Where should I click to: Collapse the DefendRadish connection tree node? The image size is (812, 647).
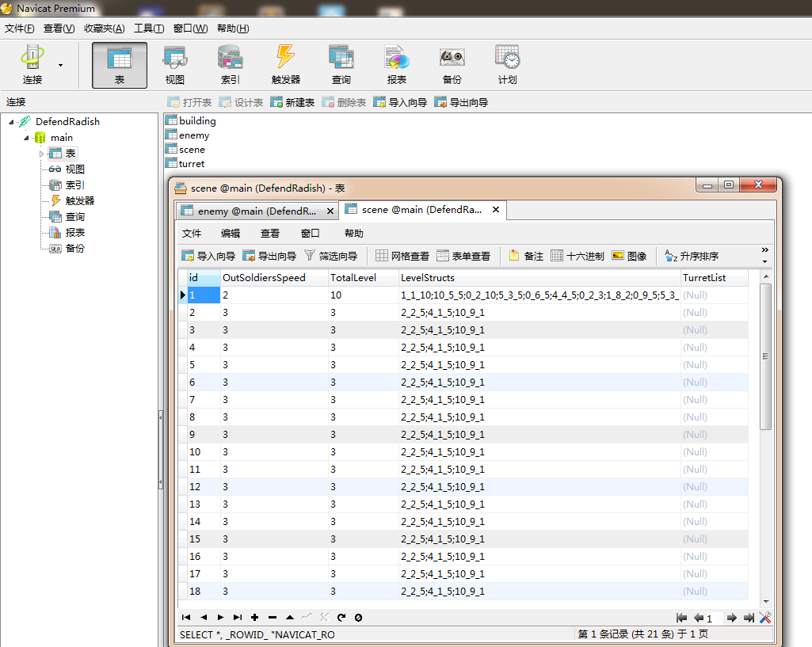pos(13,122)
